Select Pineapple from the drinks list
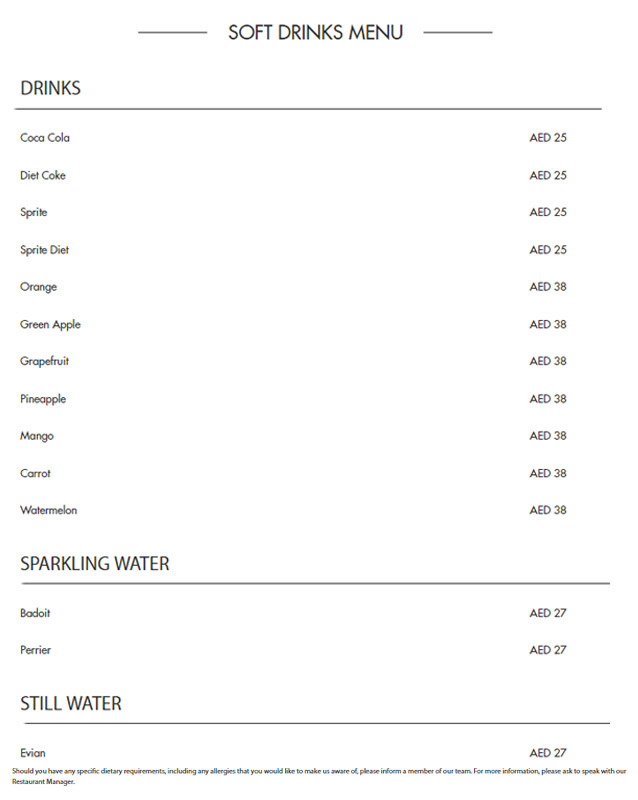 click(43, 399)
